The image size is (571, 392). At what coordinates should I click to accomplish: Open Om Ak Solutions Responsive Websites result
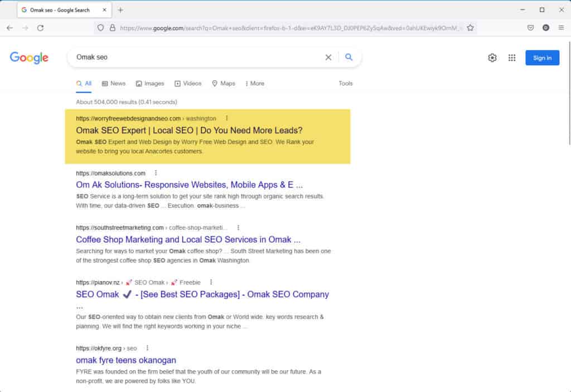pyautogui.click(x=189, y=185)
